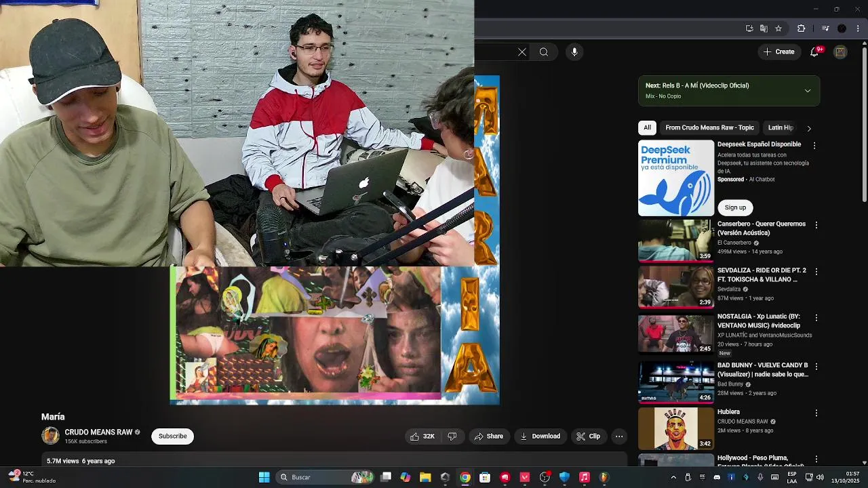Screen dimensions: 868x488
Task: Open Canserbero Querer Queremos thumbnail
Action: (676, 241)
